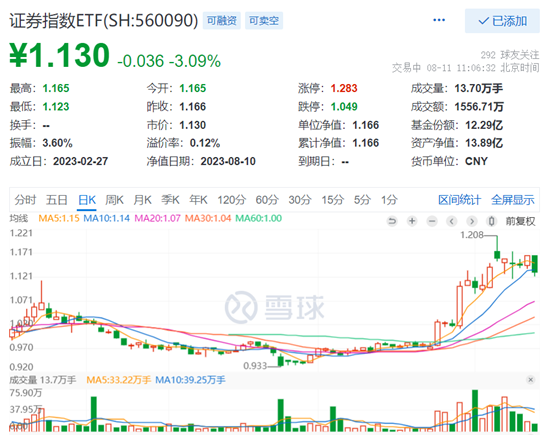Switch to the 30分 chart tab
This screenshot has width=554, height=435.
click(300, 200)
